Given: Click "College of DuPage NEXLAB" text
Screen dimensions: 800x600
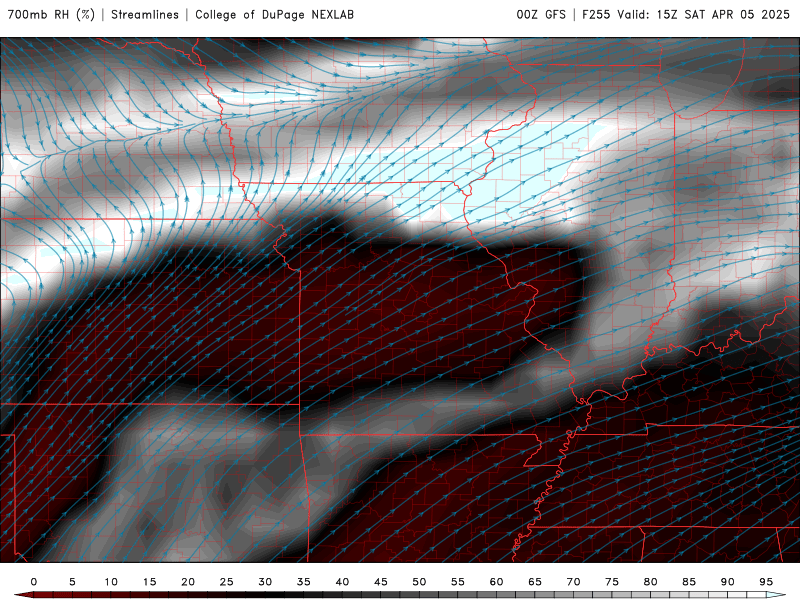Looking at the screenshot, I should click(x=274, y=15).
